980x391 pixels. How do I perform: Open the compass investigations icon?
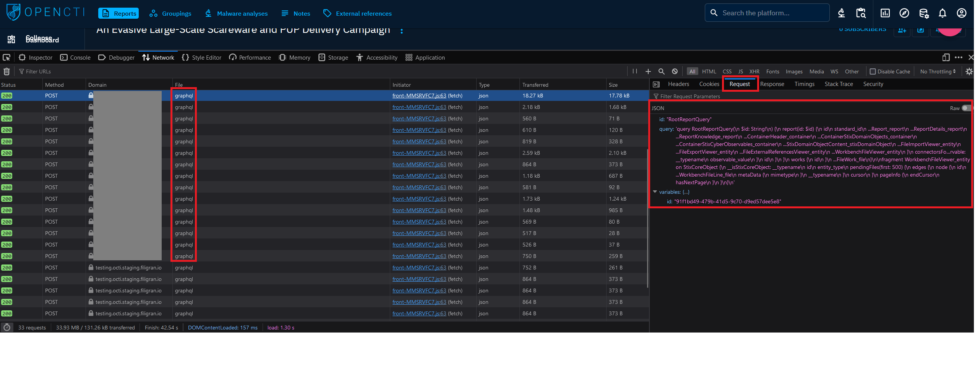click(x=904, y=13)
